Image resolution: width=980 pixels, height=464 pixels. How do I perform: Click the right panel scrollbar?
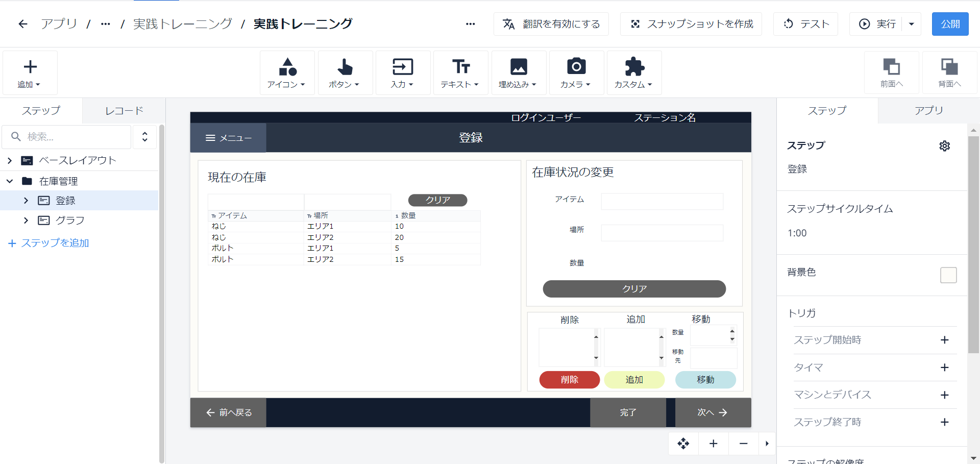[973, 245]
